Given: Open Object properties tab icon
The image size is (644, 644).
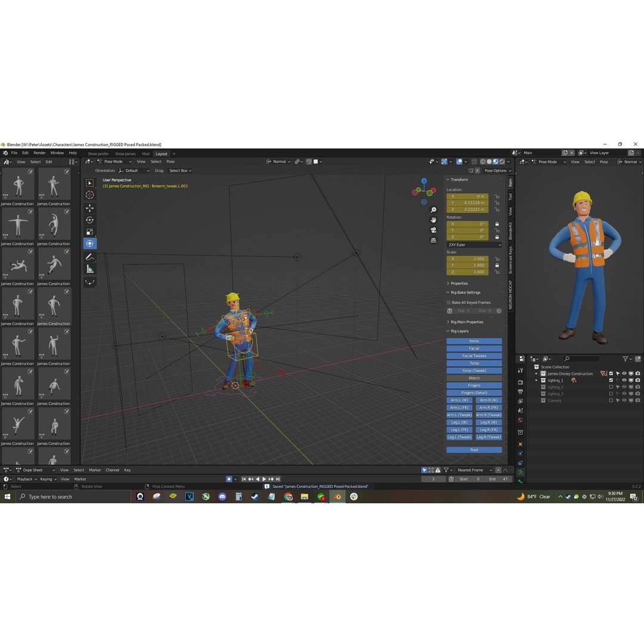Looking at the screenshot, I should point(521,444).
